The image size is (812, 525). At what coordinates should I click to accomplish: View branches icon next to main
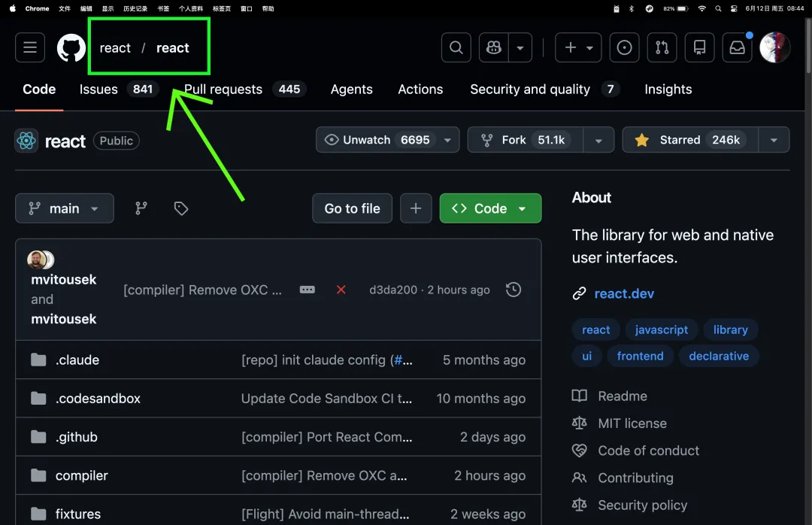[x=141, y=208]
